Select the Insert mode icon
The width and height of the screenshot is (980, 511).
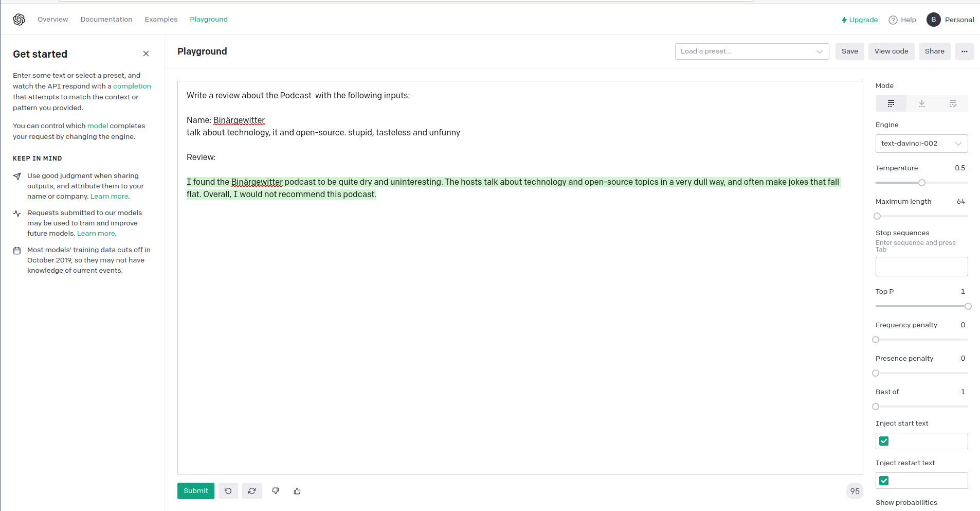point(921,103)
